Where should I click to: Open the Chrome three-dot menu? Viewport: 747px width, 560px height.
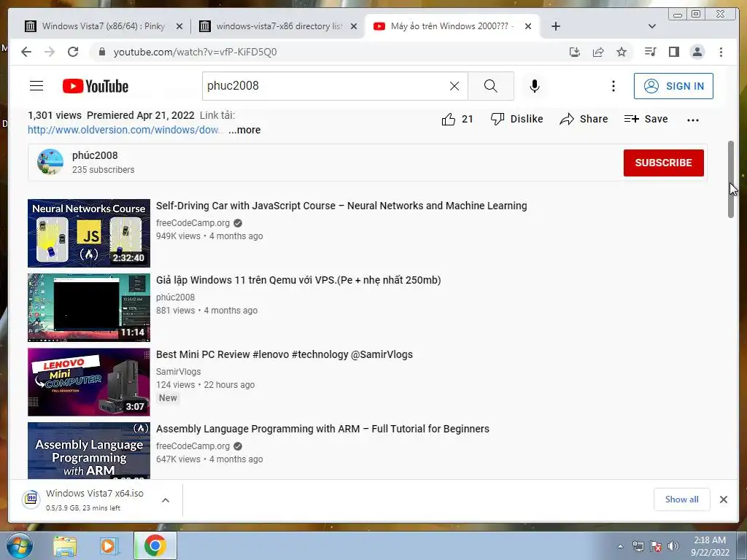click(721, 52)
